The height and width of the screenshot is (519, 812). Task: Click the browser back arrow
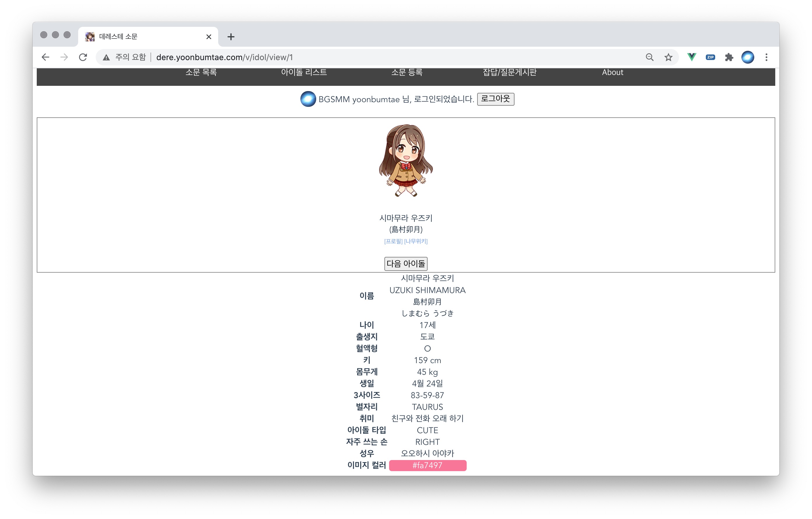pyautogui.click(x=45, y=58)
